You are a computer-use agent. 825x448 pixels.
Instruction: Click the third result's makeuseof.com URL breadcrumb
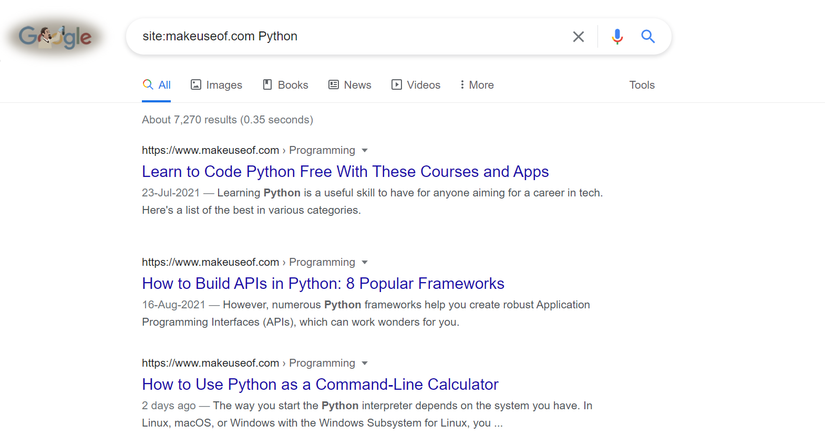click(210, 364)
